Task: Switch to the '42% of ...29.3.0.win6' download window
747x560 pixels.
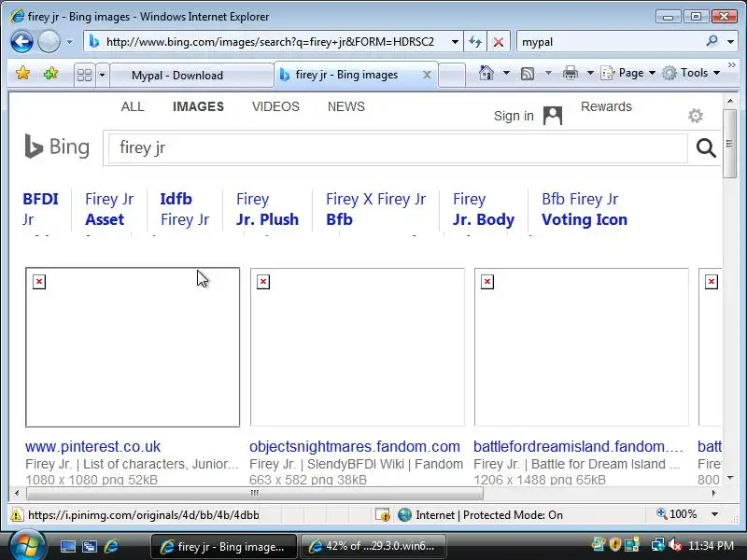Action: (373, 546)
